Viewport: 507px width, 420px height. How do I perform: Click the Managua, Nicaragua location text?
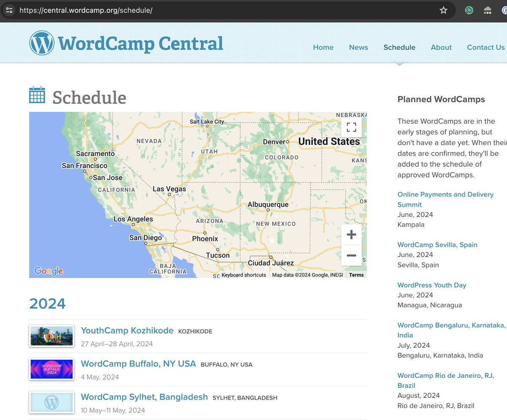click(430, 305)
